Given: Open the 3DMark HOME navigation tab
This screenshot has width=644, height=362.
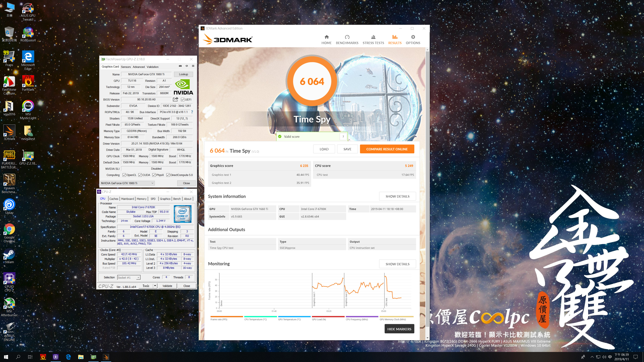Looking at the screenshot, I should [326, 40].
